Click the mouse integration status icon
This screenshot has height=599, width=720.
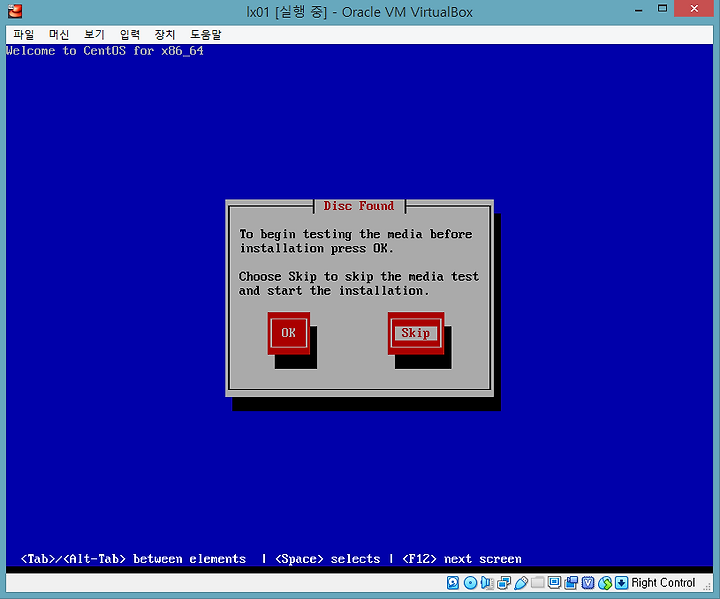coord(605,583)
